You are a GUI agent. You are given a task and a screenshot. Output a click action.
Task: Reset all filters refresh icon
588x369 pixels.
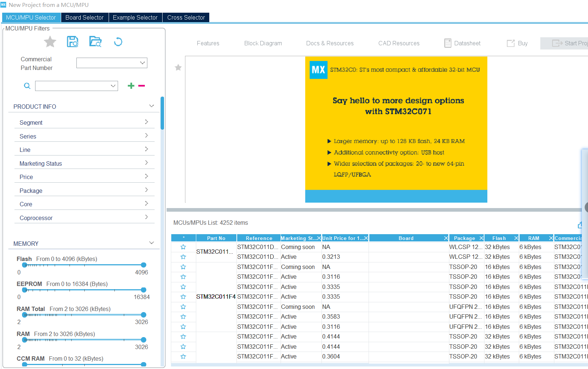tap(118, 42)
